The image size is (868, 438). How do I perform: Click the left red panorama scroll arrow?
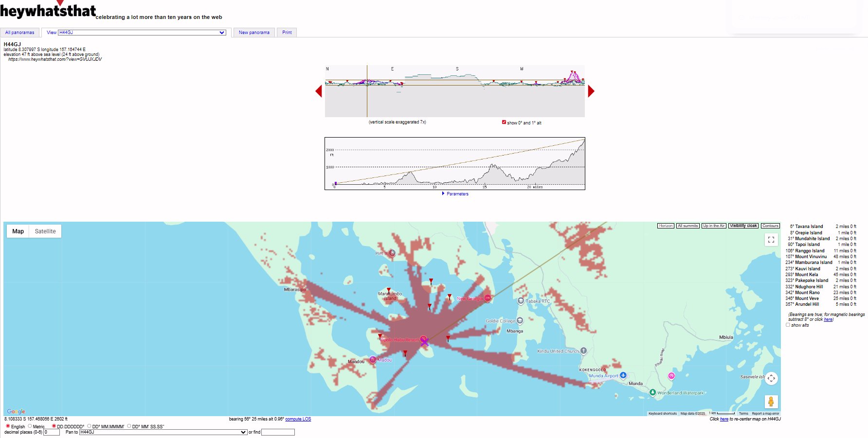coord(319,91)
